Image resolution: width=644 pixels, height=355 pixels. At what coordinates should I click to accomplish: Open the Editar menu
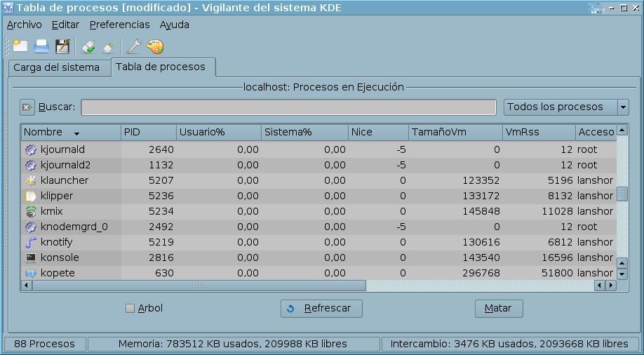(65, 25)
